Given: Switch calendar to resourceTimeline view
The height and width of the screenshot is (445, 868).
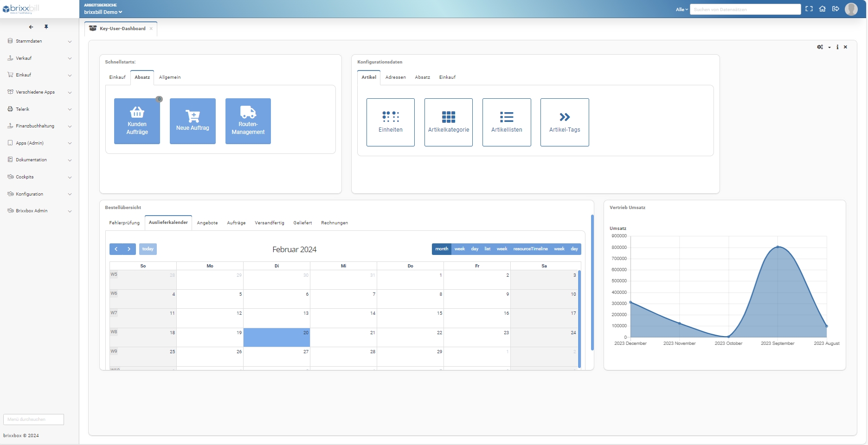Looking at the screenshot, I should [530, 249].
